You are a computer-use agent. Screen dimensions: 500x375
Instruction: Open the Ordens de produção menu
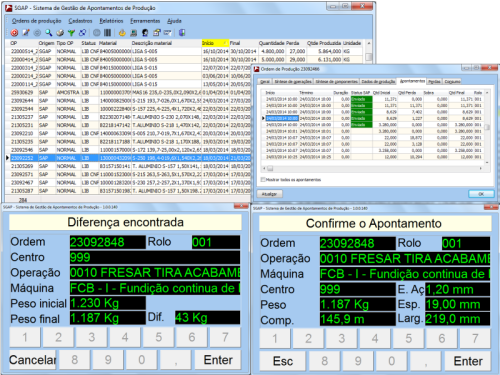pos(36,21)
